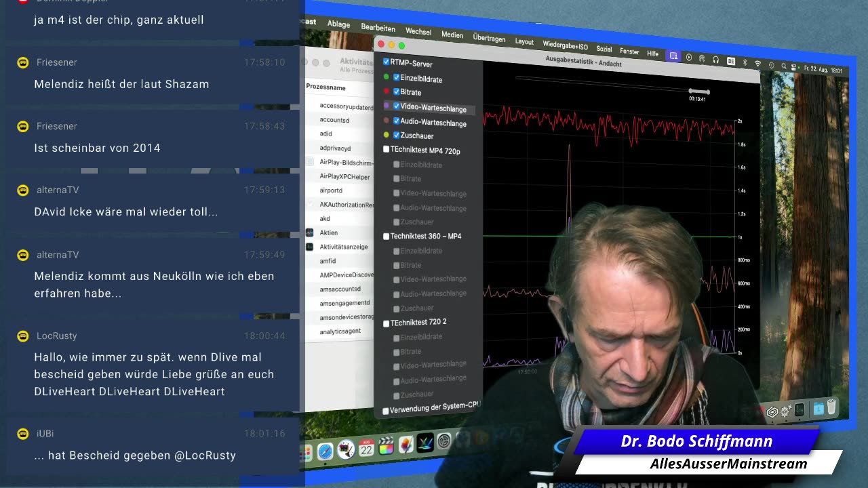
Task: Click the Prozessname column header in Activity Monitor
Action: (326, 87)
